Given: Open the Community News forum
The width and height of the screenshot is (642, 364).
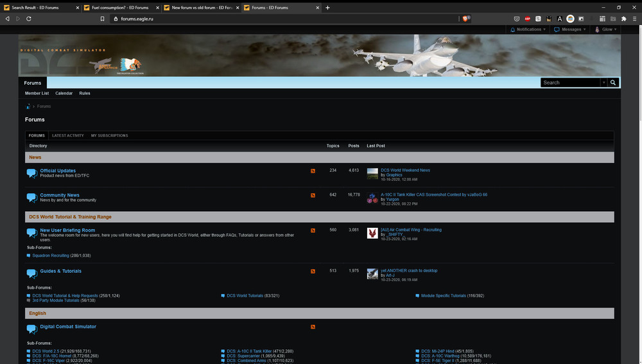Looking at the screenshot, I should tap(60, 195).
